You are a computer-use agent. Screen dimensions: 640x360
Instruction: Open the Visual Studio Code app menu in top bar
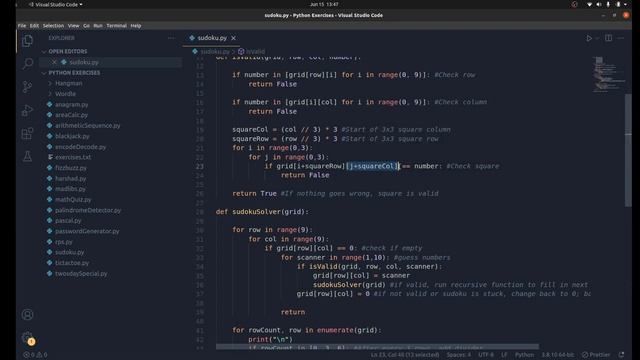[56, 4]
